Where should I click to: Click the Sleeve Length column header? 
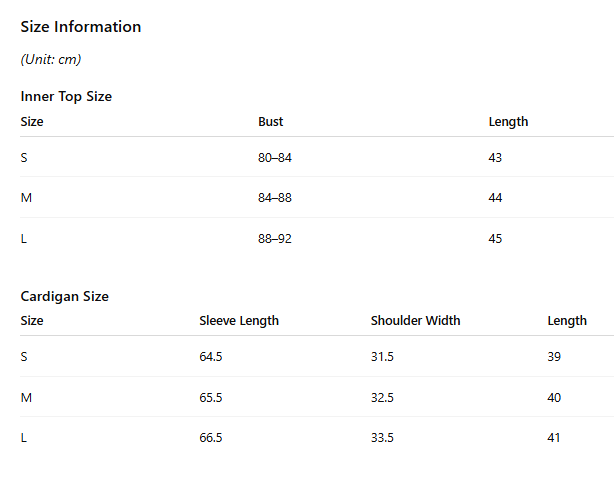click(239, 321)
